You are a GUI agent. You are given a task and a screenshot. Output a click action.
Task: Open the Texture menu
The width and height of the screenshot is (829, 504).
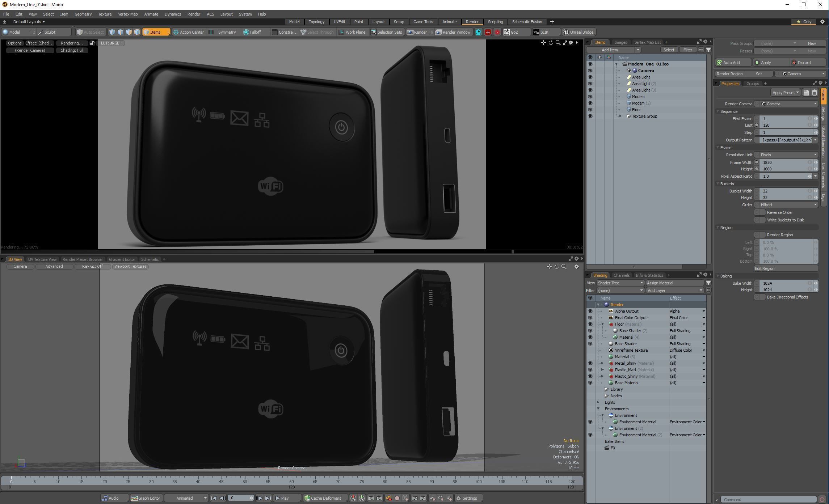[x=105, y=14]
